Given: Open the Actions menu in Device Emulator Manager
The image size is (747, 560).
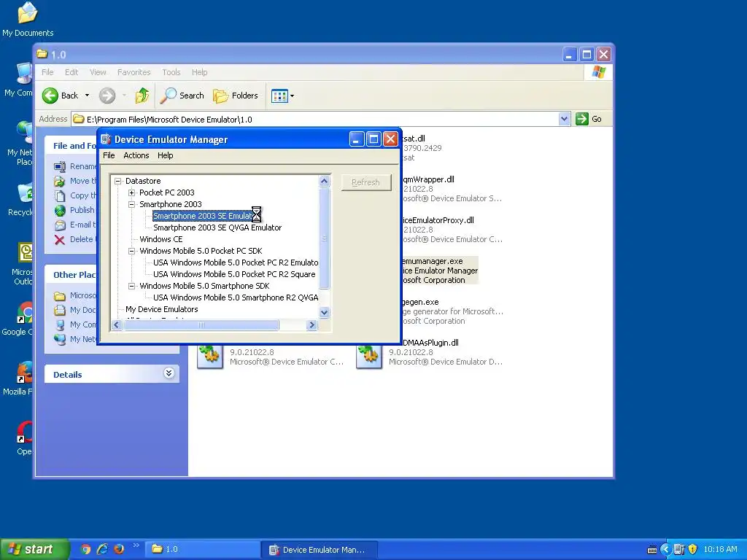Looking at the screenshot, I should point(136,155).
